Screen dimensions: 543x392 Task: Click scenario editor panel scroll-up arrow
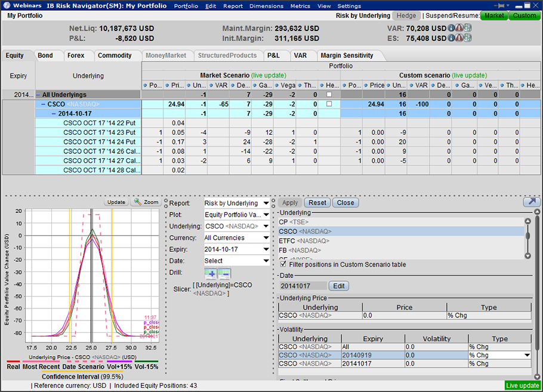point(537,212)
